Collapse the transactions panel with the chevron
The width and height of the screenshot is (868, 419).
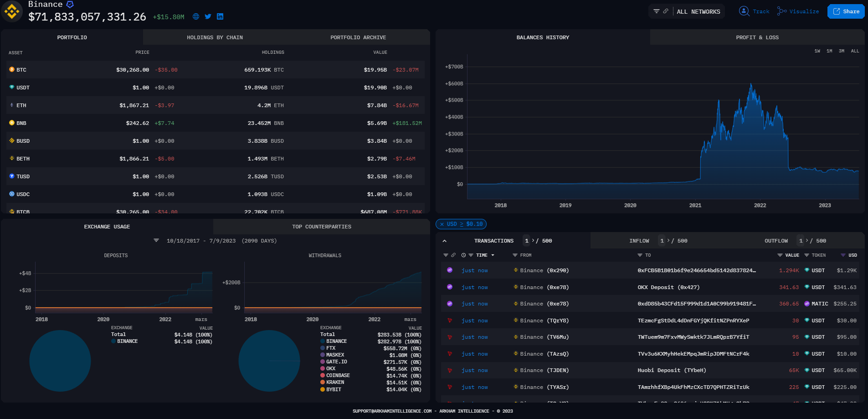click(x=445, y=241)
